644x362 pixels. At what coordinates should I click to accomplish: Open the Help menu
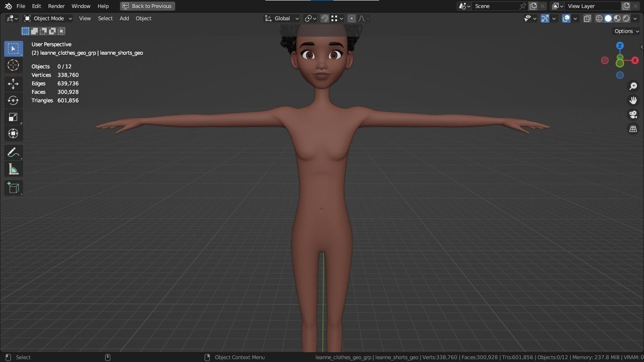pos(103,6)
